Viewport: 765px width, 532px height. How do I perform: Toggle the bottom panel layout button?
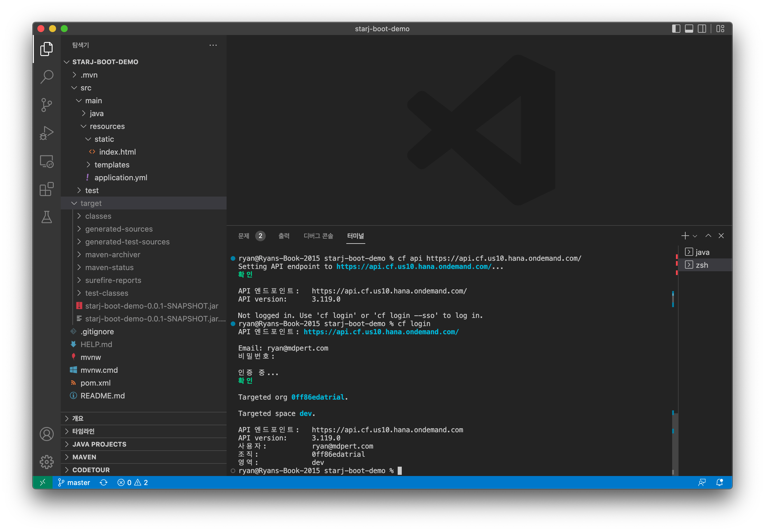coord(689,29)
